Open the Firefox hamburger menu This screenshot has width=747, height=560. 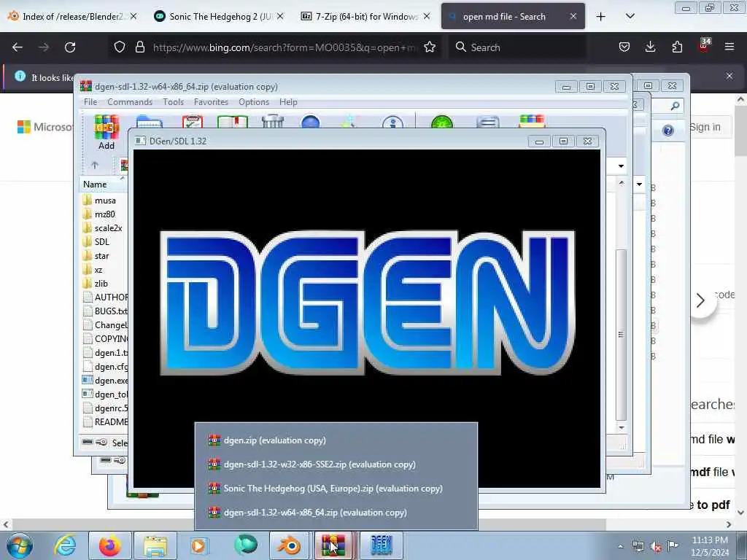pos(729,47)
